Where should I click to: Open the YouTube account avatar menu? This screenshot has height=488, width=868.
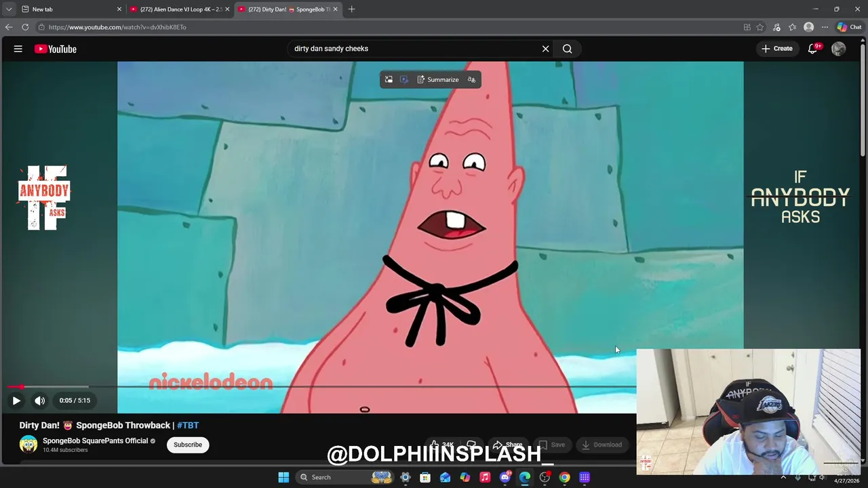pyautogui.click(x=839, y=49)
